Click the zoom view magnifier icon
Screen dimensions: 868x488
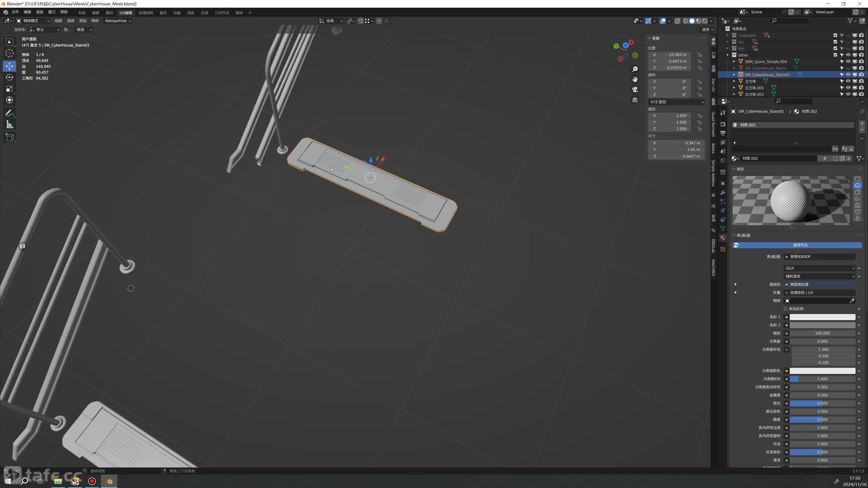[635, 69]
